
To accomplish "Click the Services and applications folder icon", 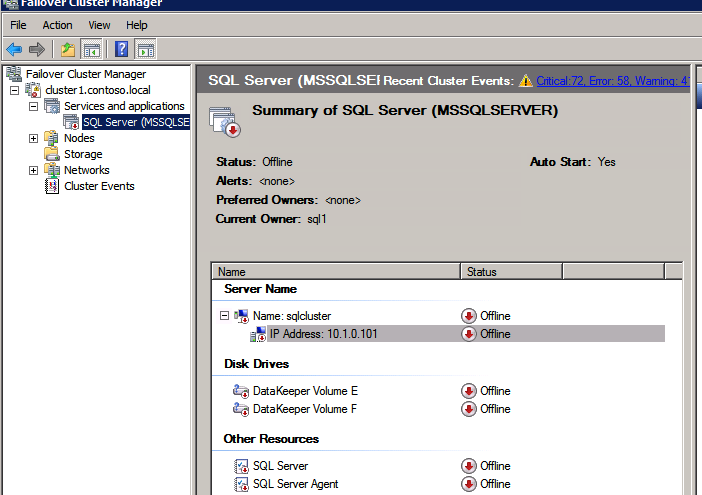I will click(x=52, y=106).
